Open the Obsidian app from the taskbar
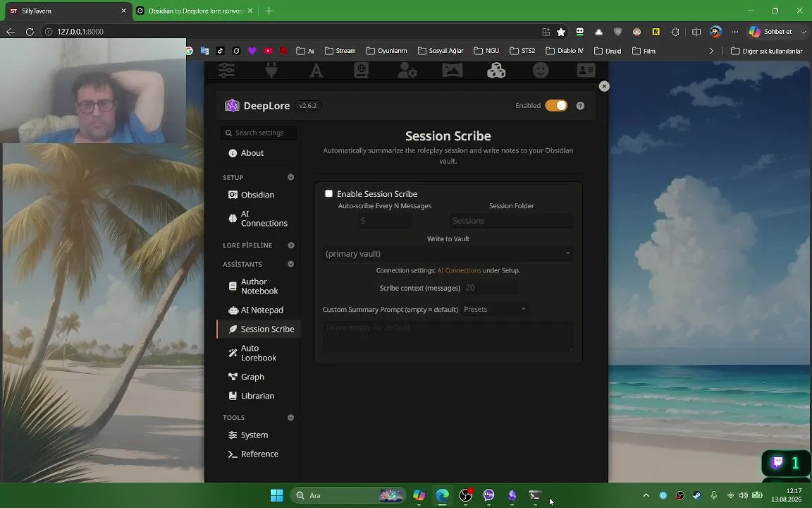This screenshot has width=812, height=508. pos(512,495)
